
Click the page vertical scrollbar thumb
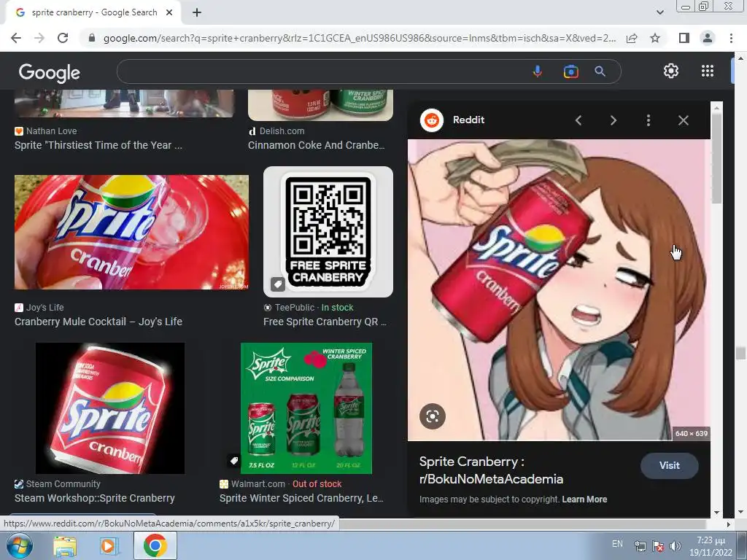pyautogui.click(x=740, y=354)
